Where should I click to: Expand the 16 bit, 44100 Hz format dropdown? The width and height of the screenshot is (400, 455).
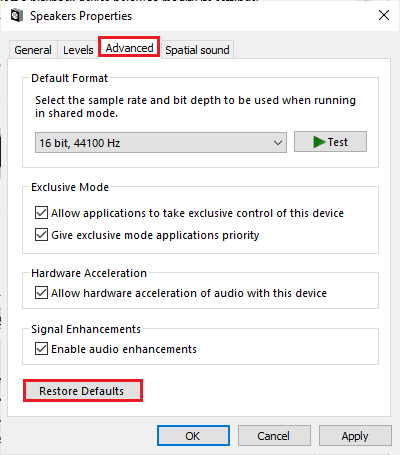[x=161, y=143]
